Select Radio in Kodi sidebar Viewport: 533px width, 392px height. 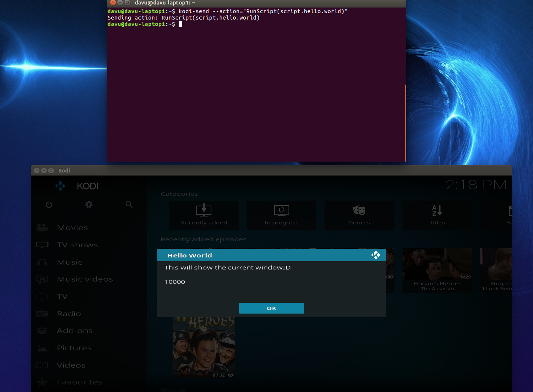[x=69, y=313]
